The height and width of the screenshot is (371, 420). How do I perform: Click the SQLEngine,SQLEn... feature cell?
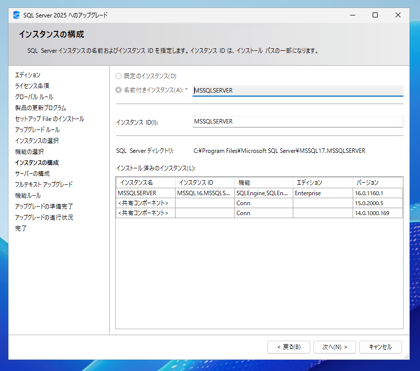264,193
